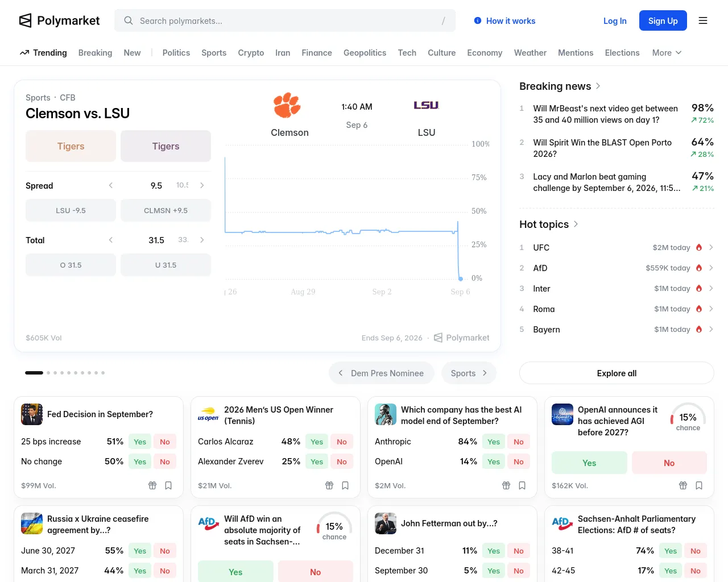Click the UFC hot topic flame icon
The height and width of the screenshot is (582, 728).
[699, 247]
